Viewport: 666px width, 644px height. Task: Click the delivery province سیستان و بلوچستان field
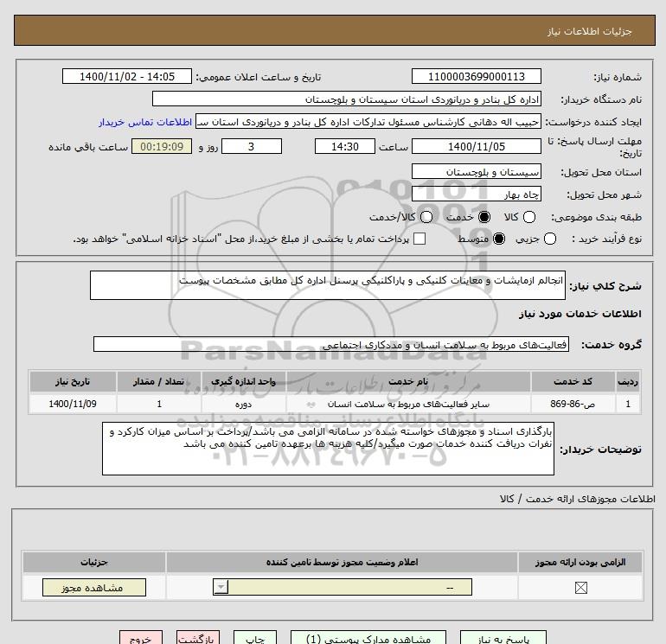[x=476, y=171]
